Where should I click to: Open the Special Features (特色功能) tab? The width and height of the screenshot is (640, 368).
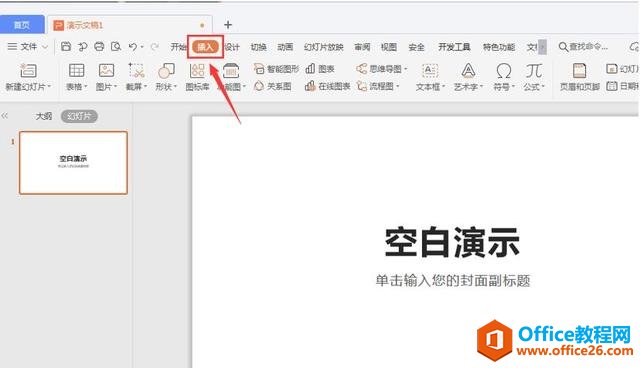point(499,47)
